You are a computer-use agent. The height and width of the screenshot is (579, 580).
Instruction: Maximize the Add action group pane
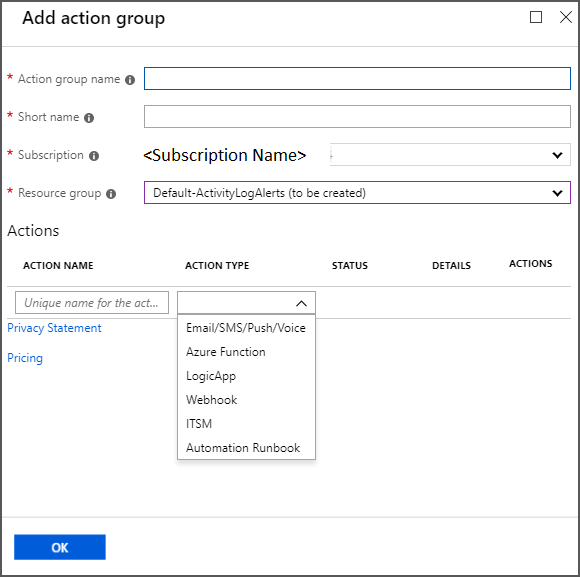[x=536, y=17]
